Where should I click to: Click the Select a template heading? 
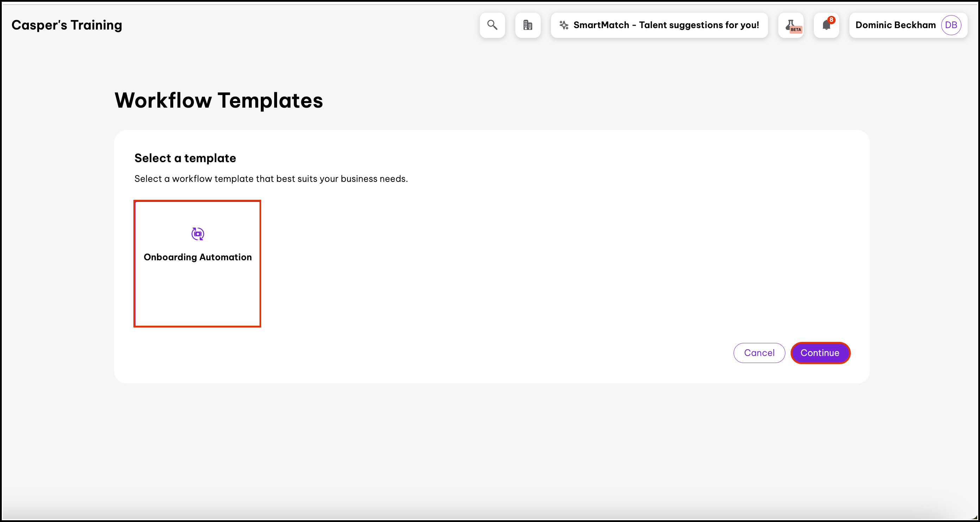185,158
